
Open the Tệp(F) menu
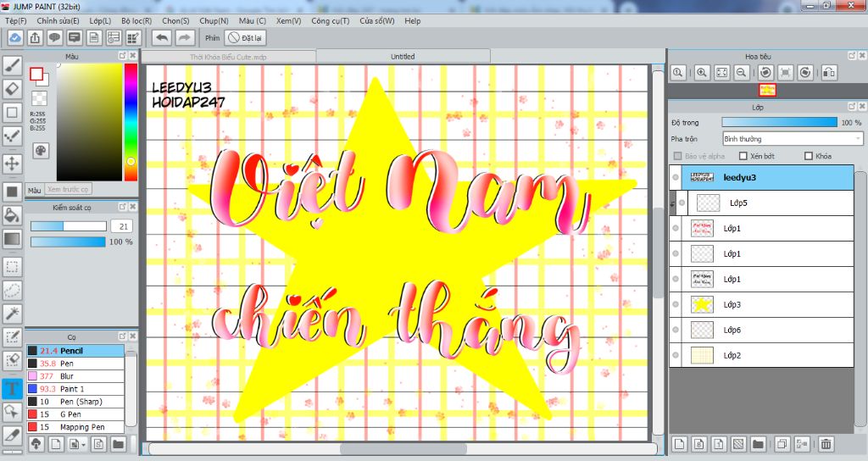[x=15, y=20]
